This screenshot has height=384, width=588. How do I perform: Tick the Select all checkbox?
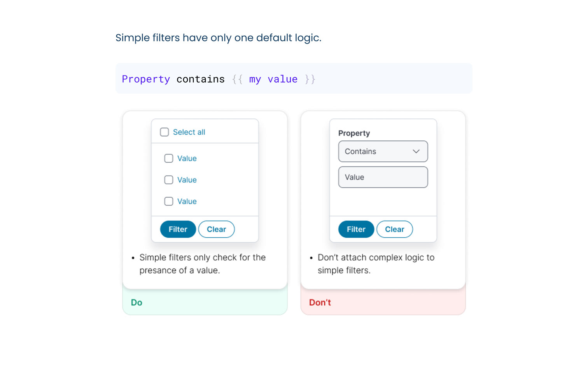click(x=164, y=132)
